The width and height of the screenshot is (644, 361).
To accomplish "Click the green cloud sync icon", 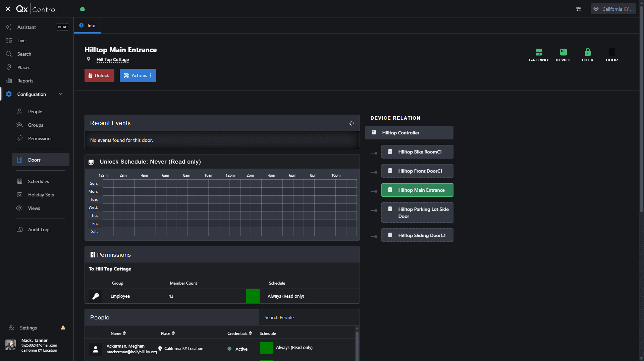I will [x=83, y=9].
